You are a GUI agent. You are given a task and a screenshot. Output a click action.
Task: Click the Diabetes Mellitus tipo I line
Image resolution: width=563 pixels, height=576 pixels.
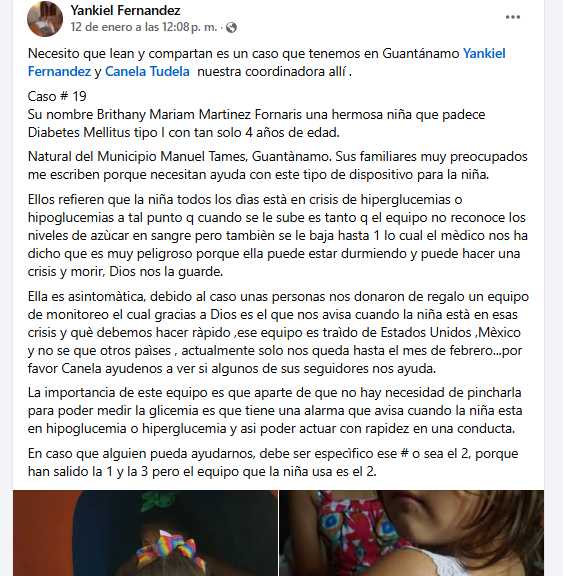click(x=184, y=132)
